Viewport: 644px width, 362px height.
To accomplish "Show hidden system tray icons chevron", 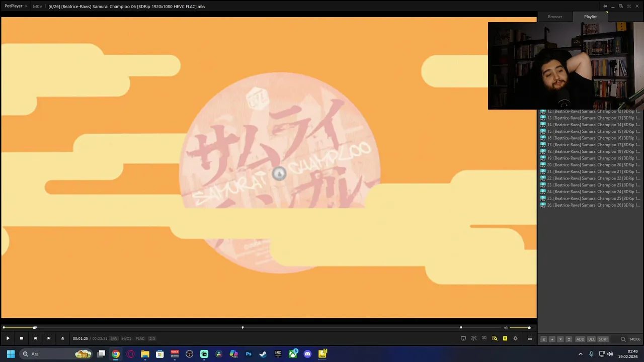I will pos(581,354).
